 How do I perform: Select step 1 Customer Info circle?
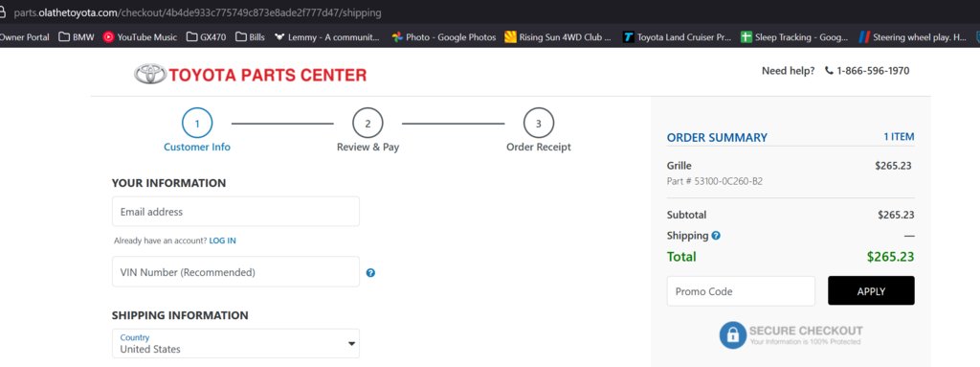pyautogui.click(x=197, y=124)
